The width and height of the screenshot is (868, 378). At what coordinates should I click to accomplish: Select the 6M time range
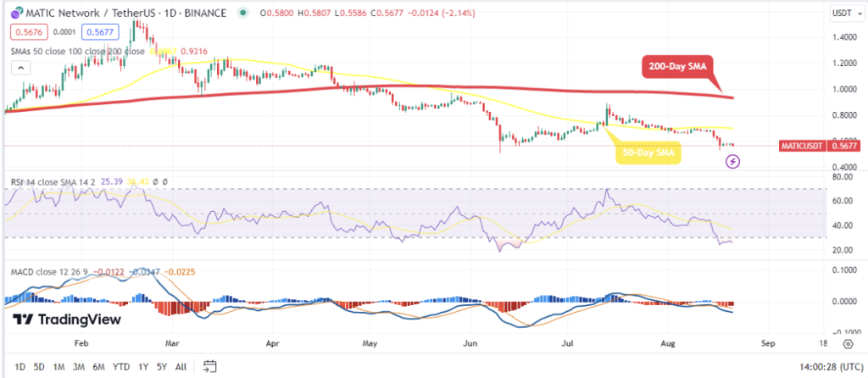tap(99, 366)
